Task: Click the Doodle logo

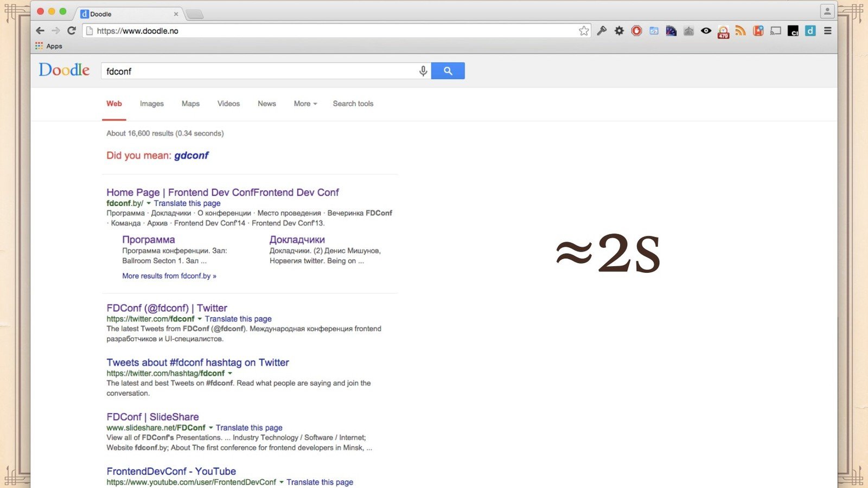Action: 64,70
